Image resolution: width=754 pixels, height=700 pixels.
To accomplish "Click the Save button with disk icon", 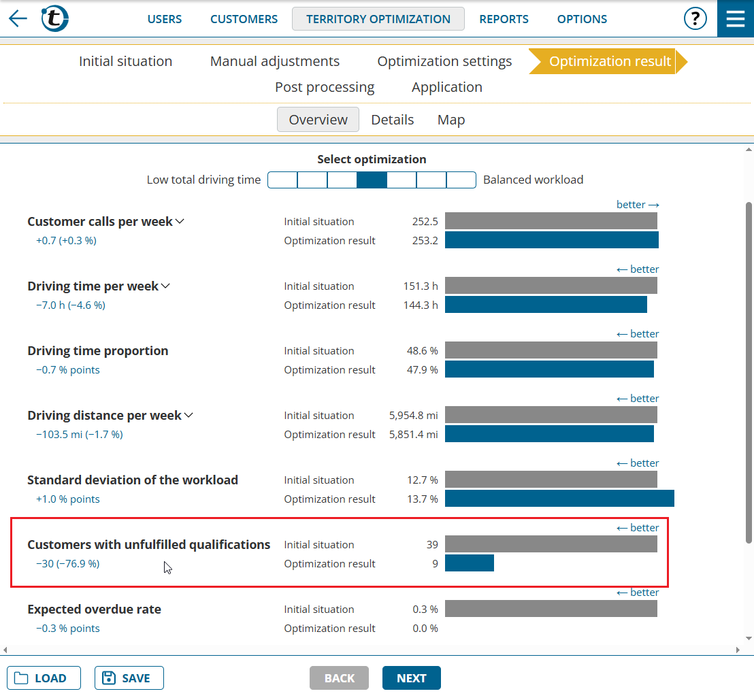I will point(129,678).
